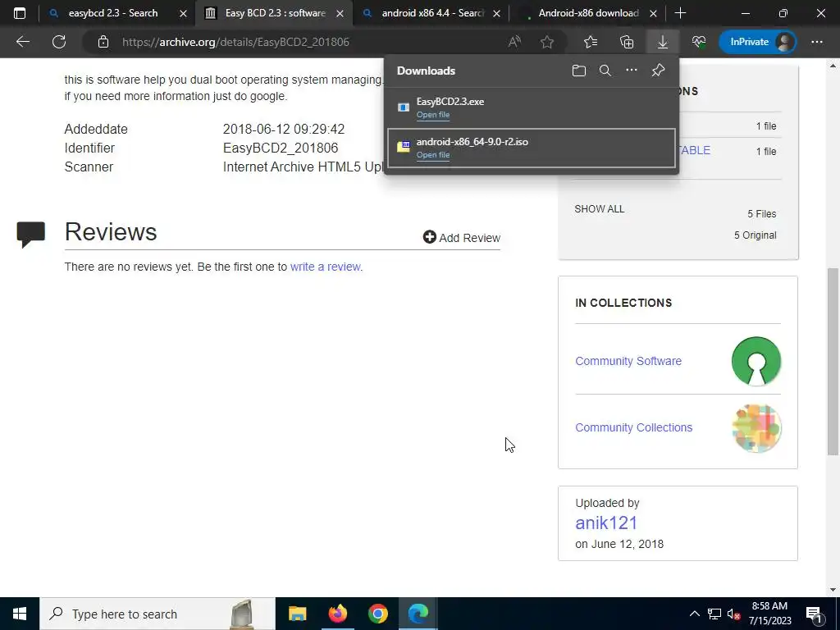Click scrollbar down arrow

[833, 590]
